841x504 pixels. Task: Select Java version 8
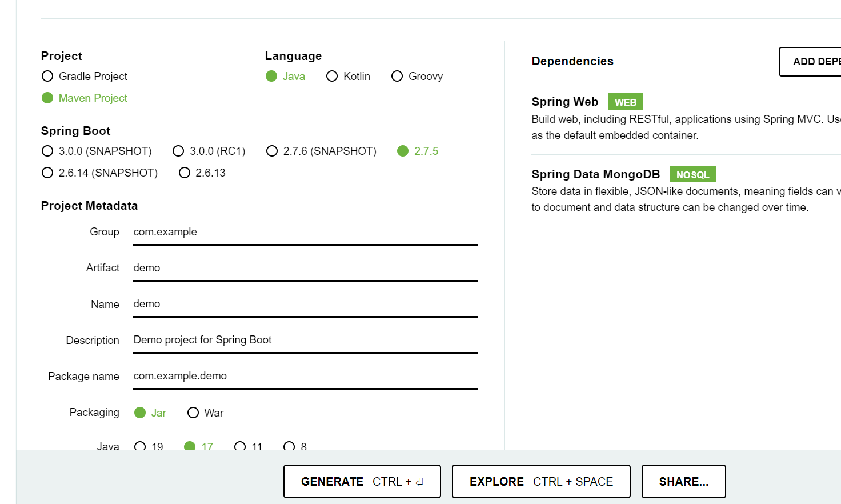(289, 446)
